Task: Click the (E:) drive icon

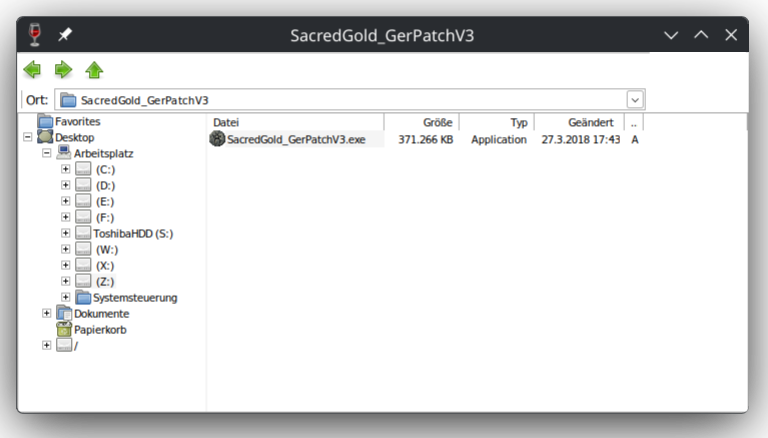Action: tap(83, 201)
